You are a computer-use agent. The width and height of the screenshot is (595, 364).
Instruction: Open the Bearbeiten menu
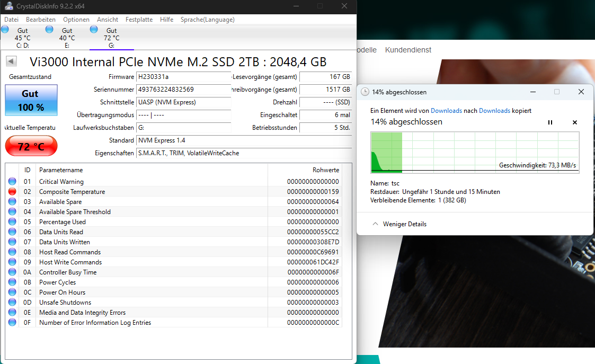tap(41, 20)
